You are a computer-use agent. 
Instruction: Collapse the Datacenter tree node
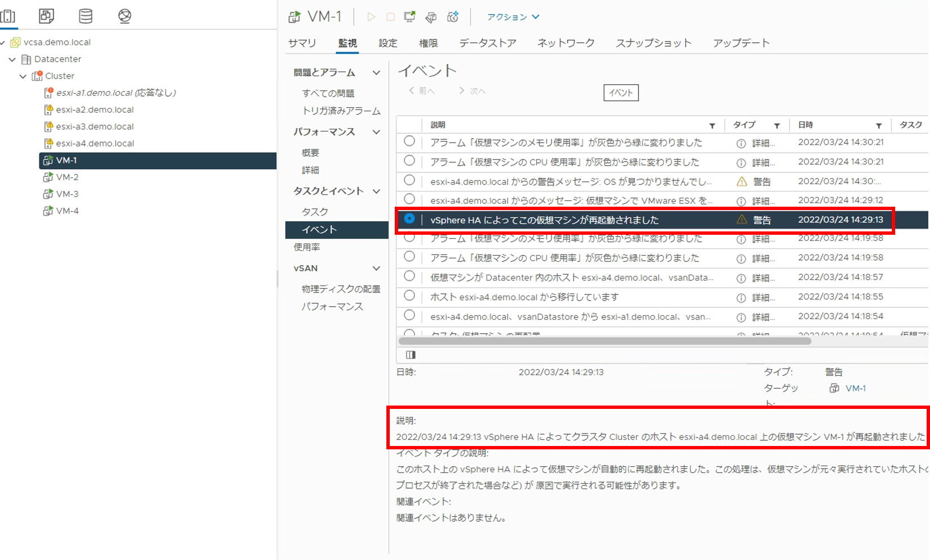point(12,59)
